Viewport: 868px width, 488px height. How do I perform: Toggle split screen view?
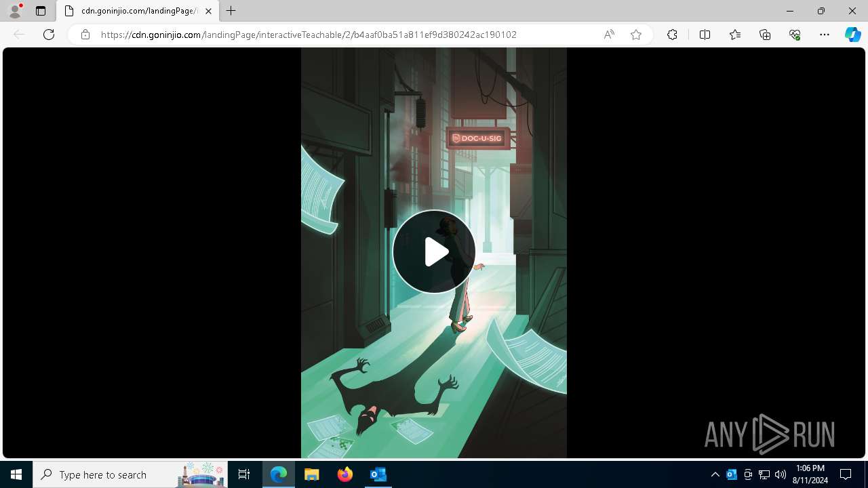[705, 35]
